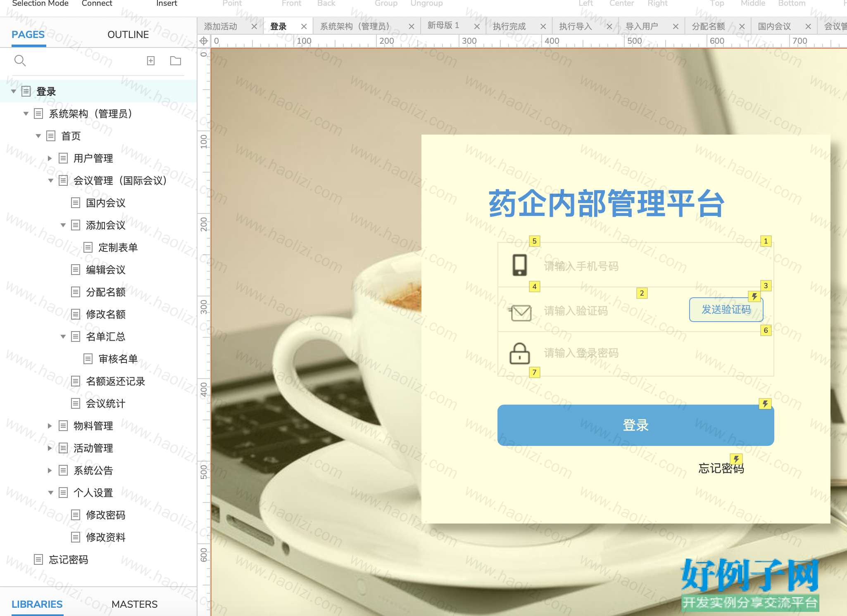Select the 忘记密码 page in tree
The width and height of the screenshot is (847, 616).
click(69, 559)
